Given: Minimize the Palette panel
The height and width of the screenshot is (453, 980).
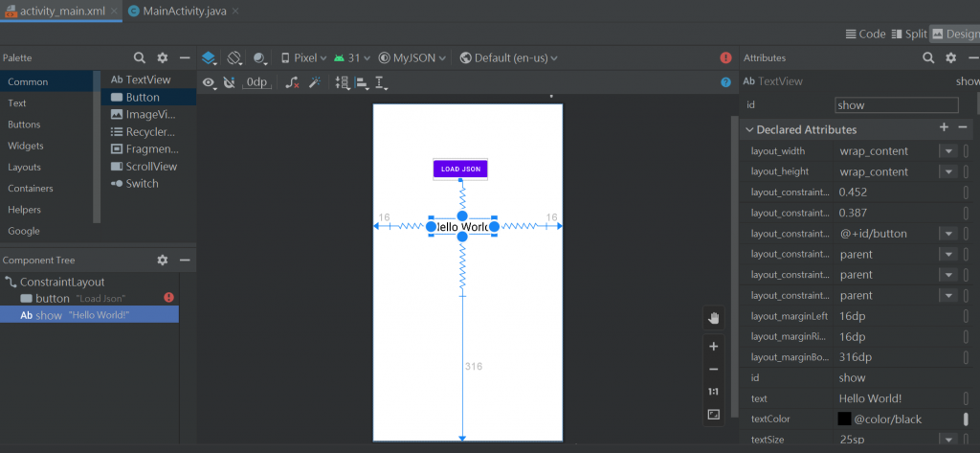Looking at the screenshot, I should click(185, 57).
